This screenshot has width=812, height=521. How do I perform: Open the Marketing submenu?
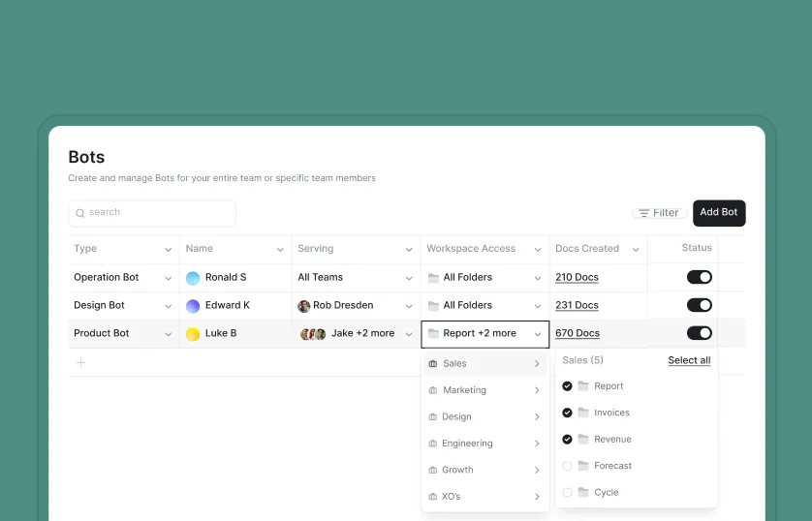pyautogui.click(x=484, y=390)
